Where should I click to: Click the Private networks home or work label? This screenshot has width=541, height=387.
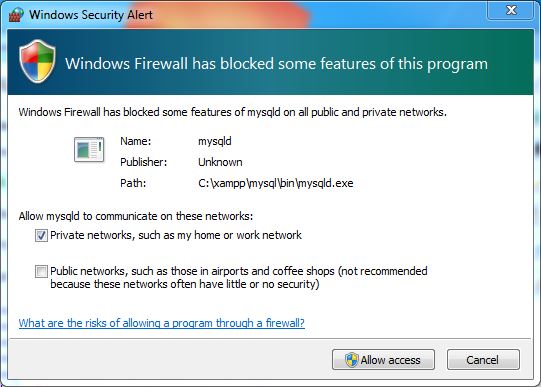coord(176,235)
